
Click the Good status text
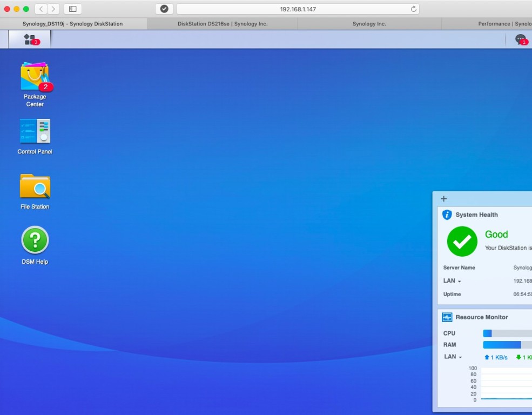(x=496, y=234)
